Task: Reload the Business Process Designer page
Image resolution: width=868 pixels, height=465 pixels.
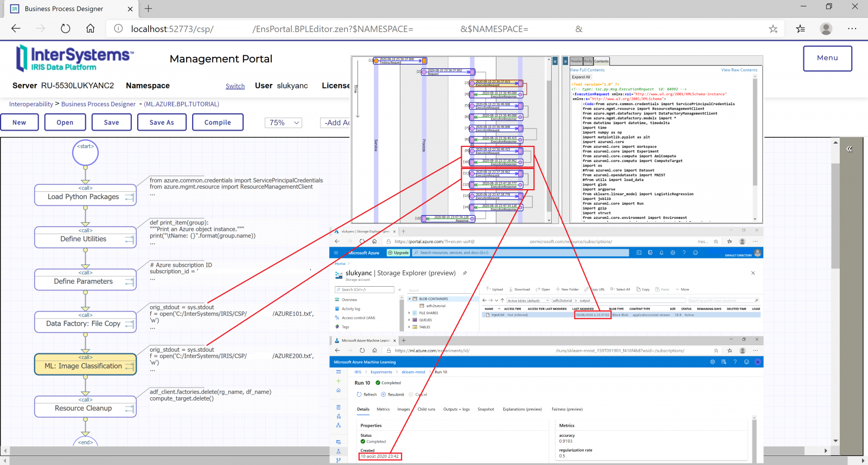Action: 66,29
